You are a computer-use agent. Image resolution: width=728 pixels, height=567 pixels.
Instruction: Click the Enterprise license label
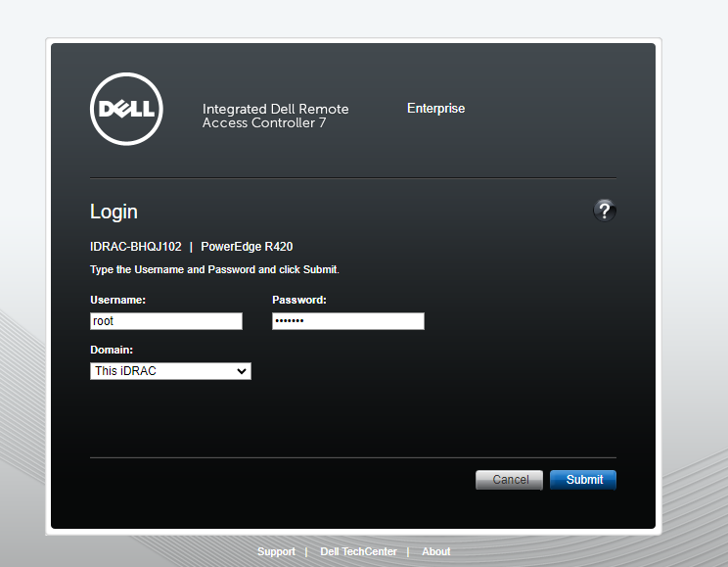[436, 109]
